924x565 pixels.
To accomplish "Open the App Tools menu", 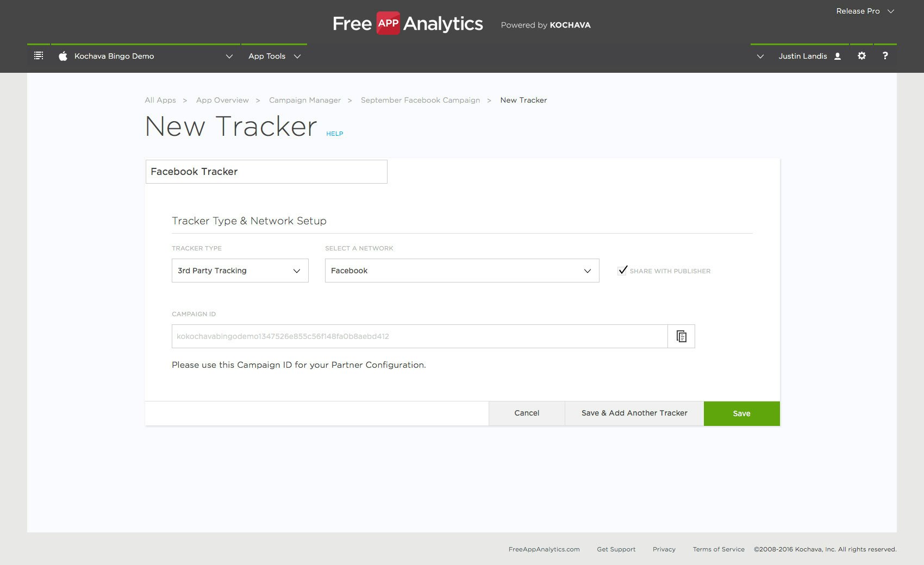I will (x=273, y=56).
